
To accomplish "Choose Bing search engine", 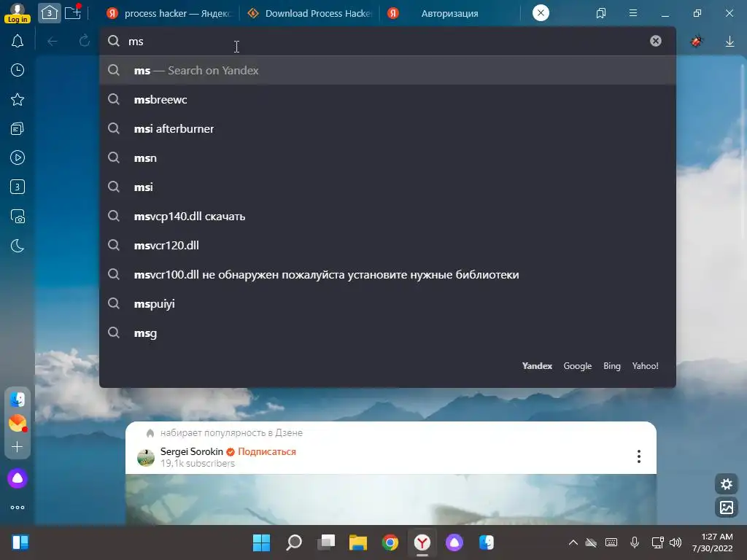I will [612, 366].
